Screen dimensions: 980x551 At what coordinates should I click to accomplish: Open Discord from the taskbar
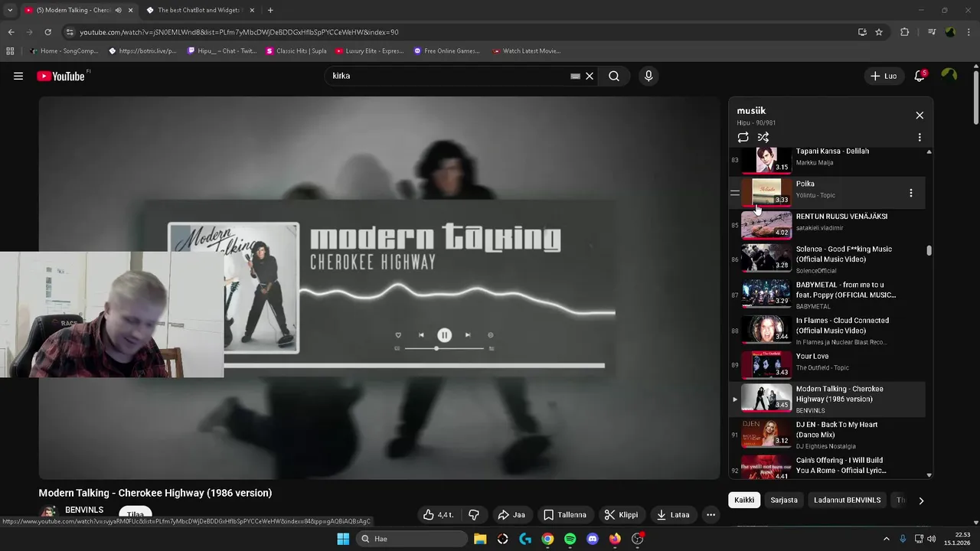pyautogui.click(x=592, y=539)
